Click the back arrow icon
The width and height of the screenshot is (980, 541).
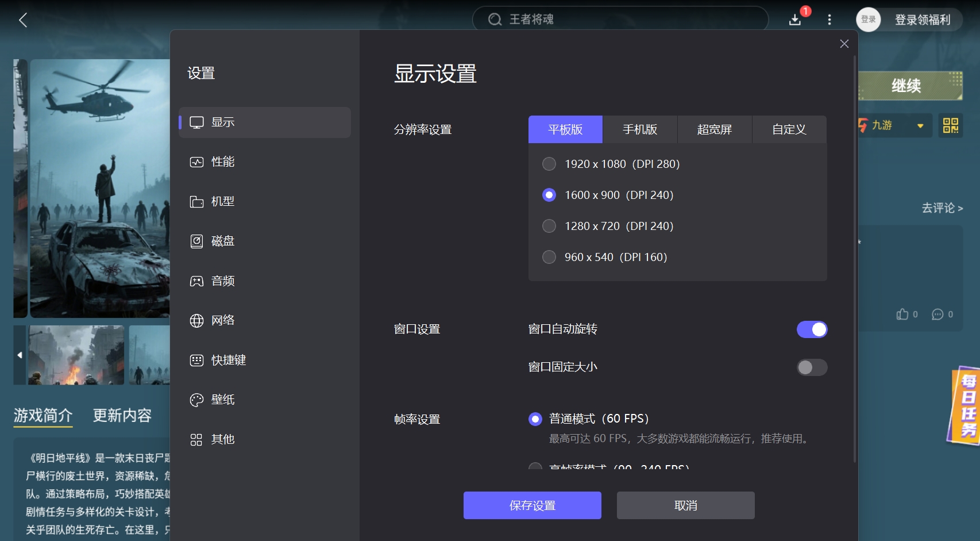pos(23,20)
